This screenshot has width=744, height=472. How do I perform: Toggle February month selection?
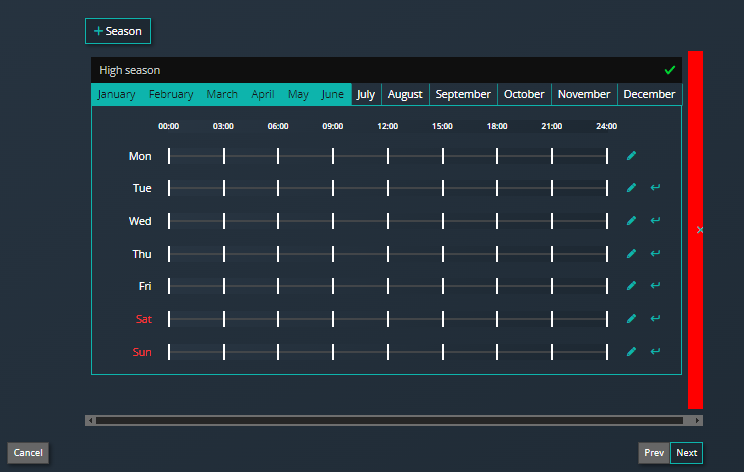171,94
